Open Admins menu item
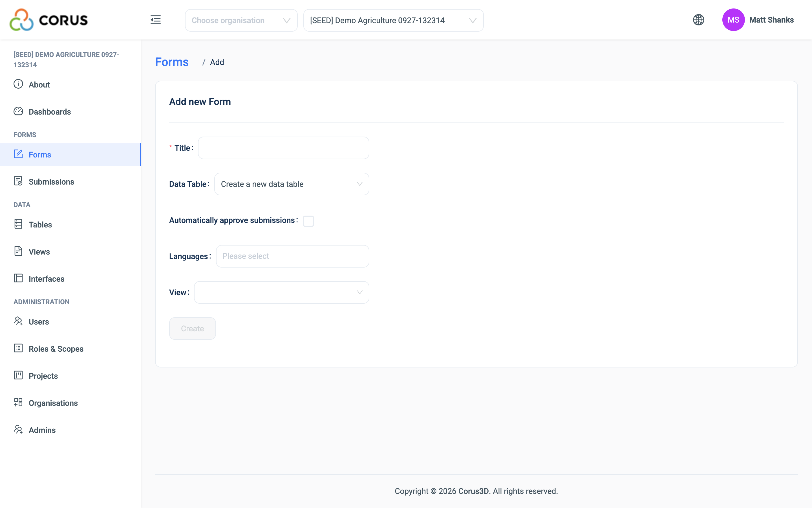 pyautogui.click(x=70, y=430)
